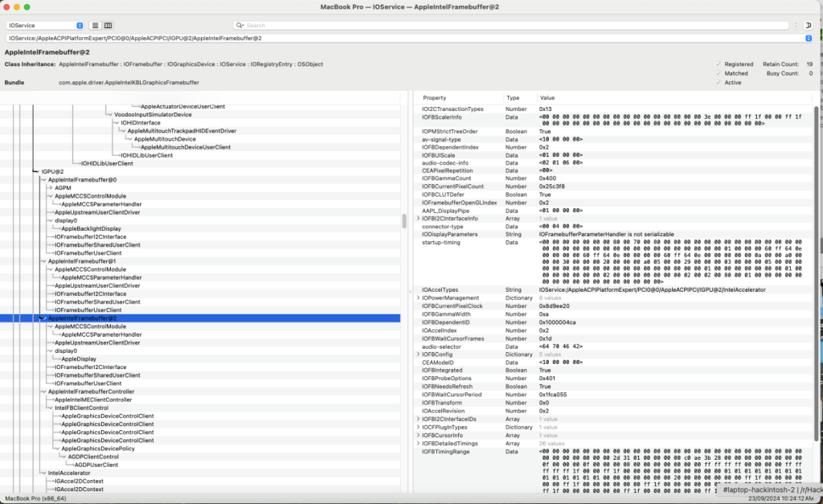Expand the IOPowerManagement dictionary row
823x504 pixels.
pyautogui.click(x=417, y=297)
